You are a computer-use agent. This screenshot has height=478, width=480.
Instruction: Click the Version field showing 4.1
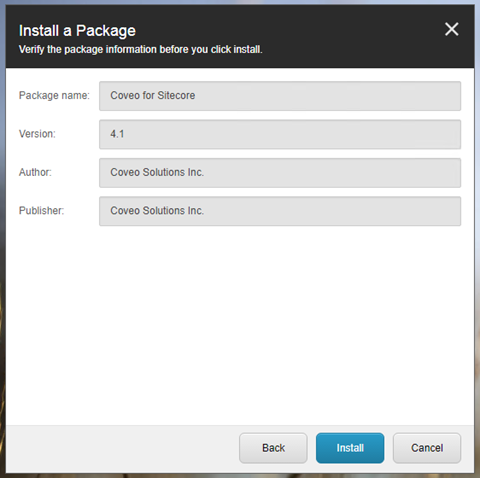(x=280, y=134)
